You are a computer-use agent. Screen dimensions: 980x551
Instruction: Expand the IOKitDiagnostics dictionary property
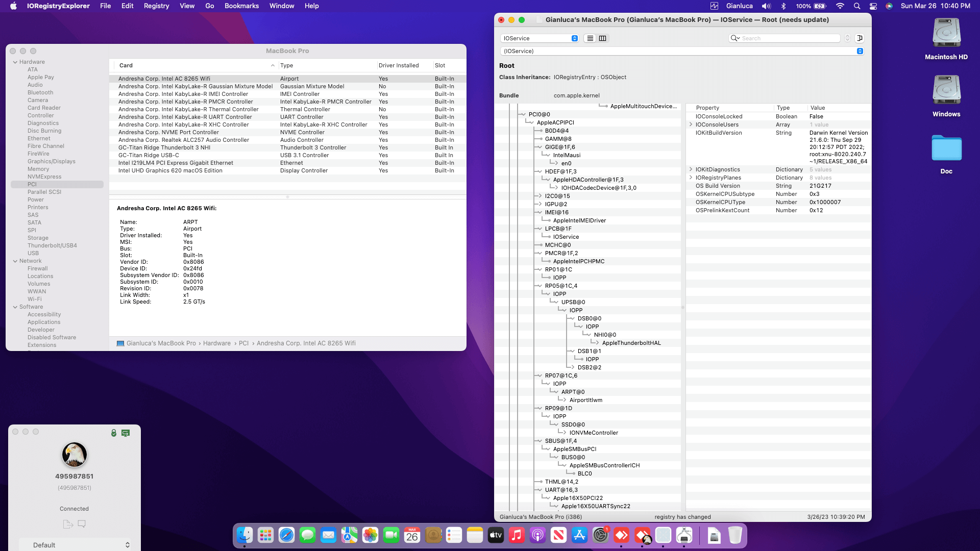click(x=691, y=169)
